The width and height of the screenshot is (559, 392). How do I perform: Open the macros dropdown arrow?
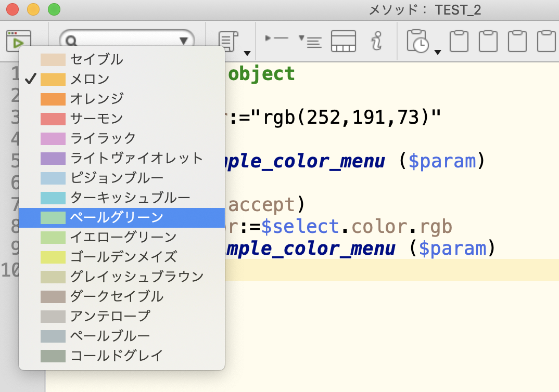pyautogui.click(x=247, y=54)
